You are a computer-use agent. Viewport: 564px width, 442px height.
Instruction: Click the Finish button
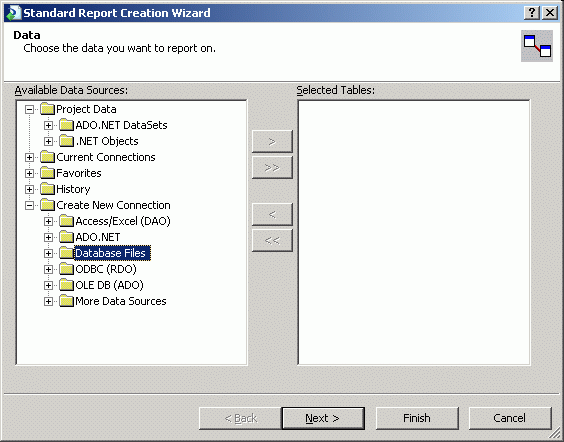(417, 418)
